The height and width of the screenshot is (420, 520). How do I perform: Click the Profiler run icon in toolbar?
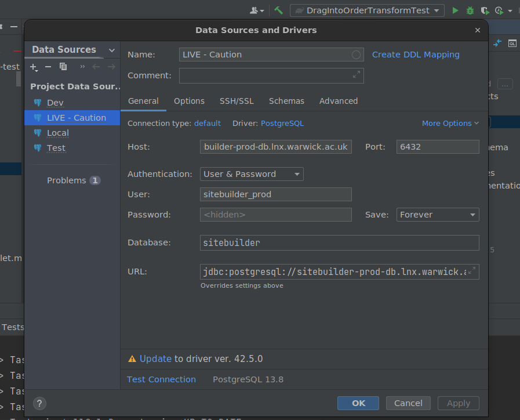(x=499, y=10)
